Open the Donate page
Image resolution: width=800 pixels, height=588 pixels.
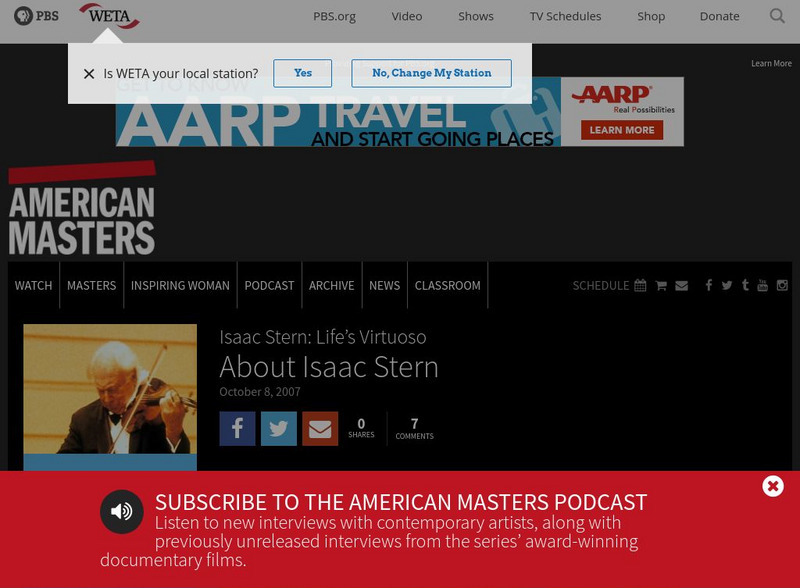click(x=718, y=16)
